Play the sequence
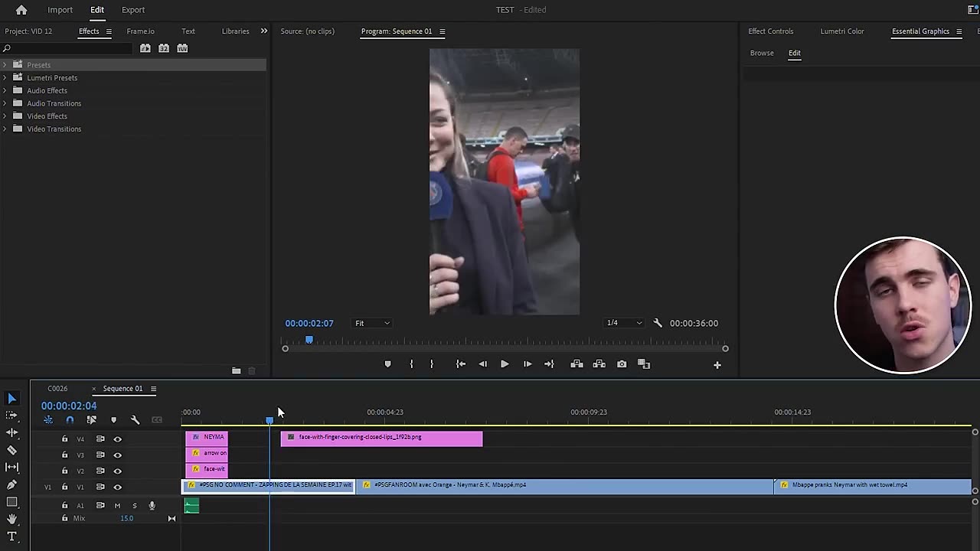Image resolution: width=980 pixels, height=551 pixels. [x=505, y=364]
